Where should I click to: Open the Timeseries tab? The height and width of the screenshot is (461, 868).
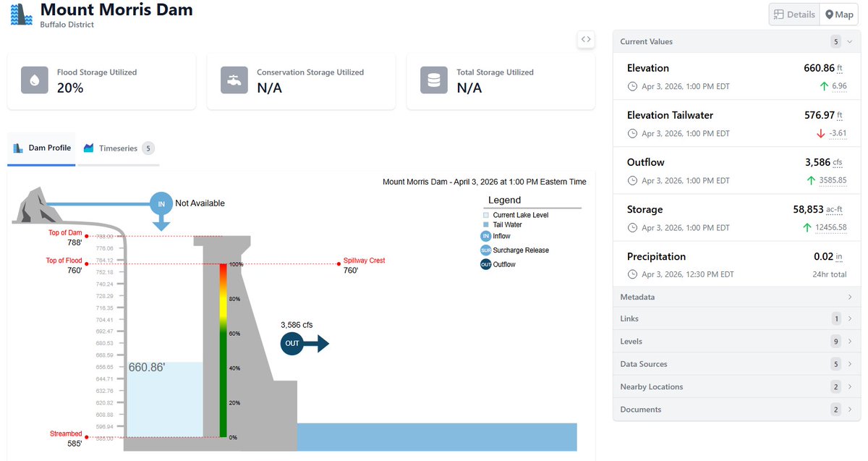tap(119, 148)
